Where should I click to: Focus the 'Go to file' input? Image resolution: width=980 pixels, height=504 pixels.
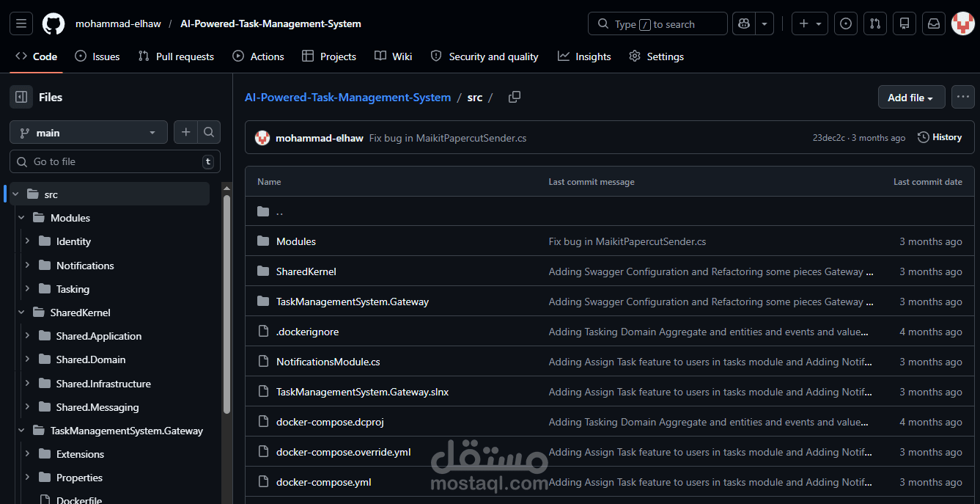(115, 161)
